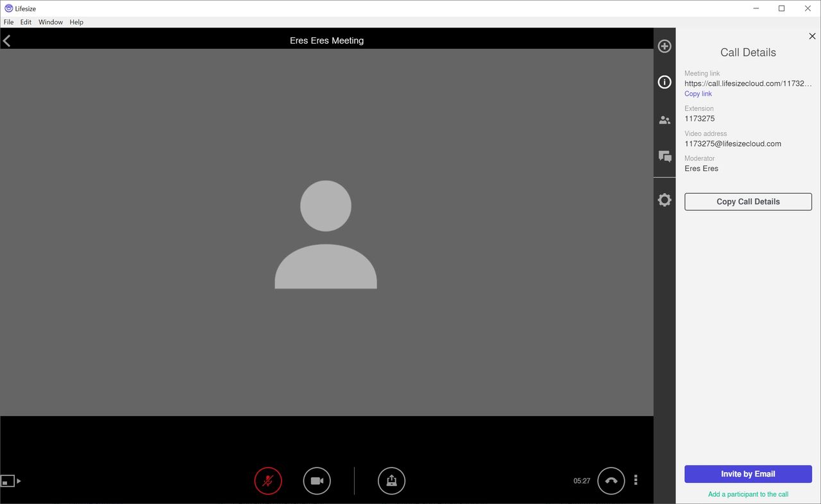Start screen sharing presentation
This screenshot has height=504, width=821.
392,480
